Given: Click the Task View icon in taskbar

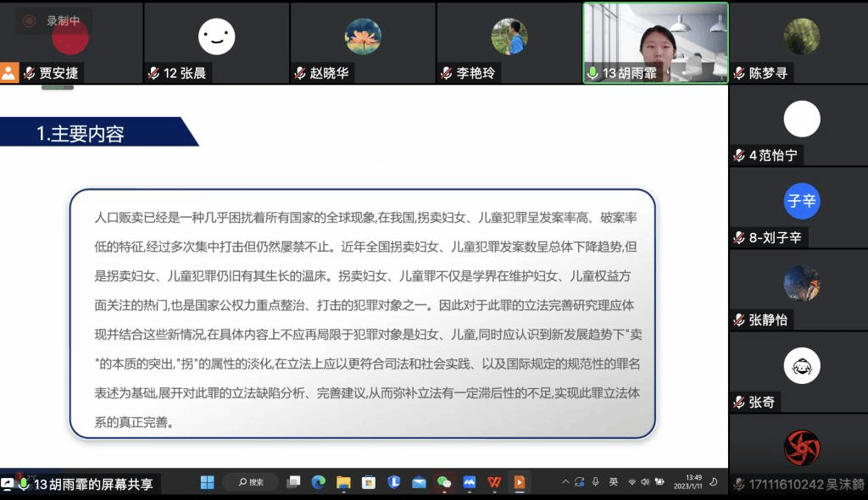Looking at the screenshot, I should coord(293,482).
